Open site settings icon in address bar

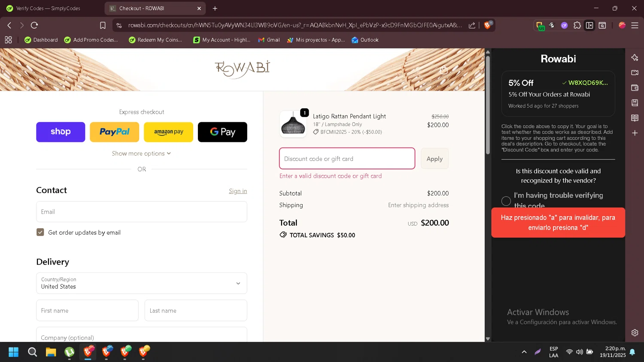(119, 25)
